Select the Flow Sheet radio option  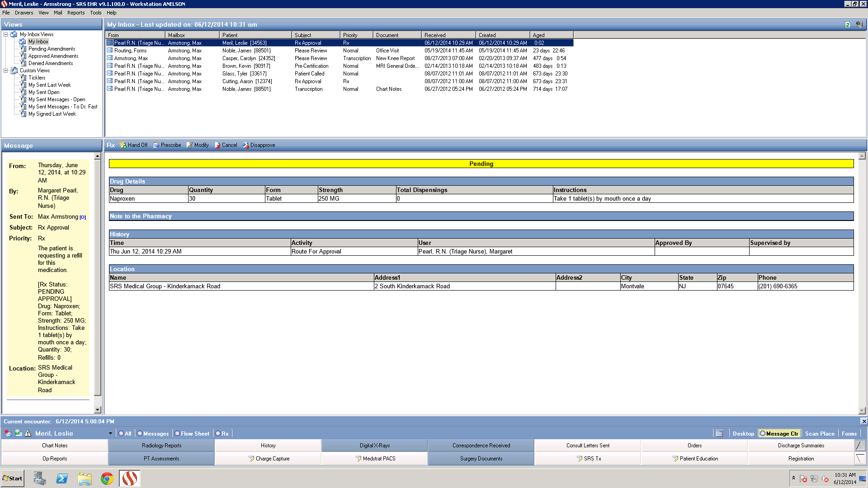click(x=177, y=433)
